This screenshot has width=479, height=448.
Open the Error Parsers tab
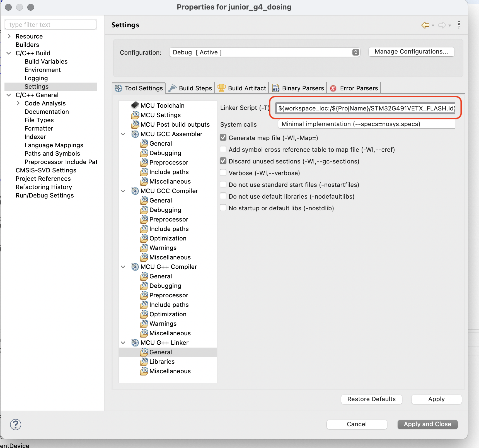[x=354, y=88]
